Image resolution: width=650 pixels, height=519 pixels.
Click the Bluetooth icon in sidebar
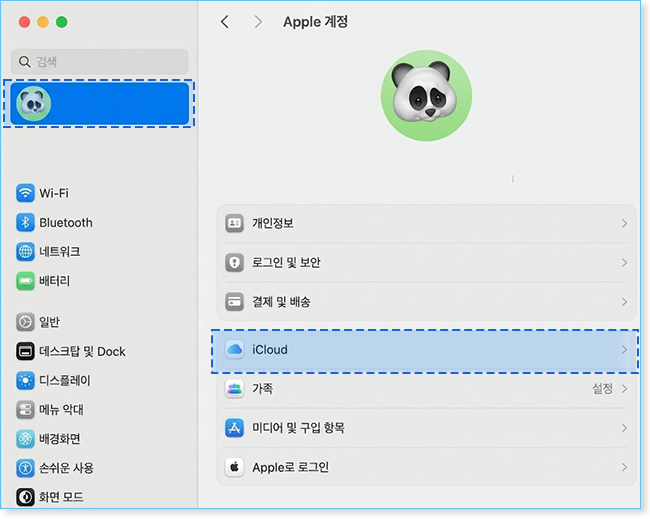click(25, 223)
